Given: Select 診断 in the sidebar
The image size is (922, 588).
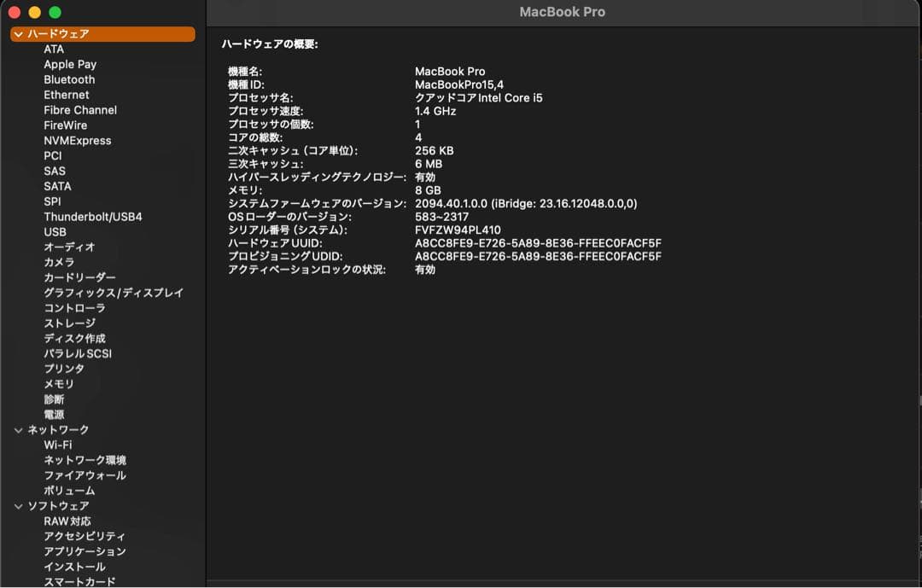Looking at the screenshot, I should tap(54, 400).
